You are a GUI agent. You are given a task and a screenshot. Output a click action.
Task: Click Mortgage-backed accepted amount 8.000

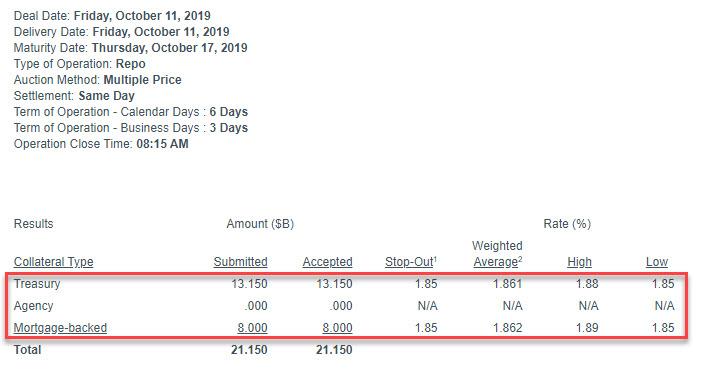point(337,328)
